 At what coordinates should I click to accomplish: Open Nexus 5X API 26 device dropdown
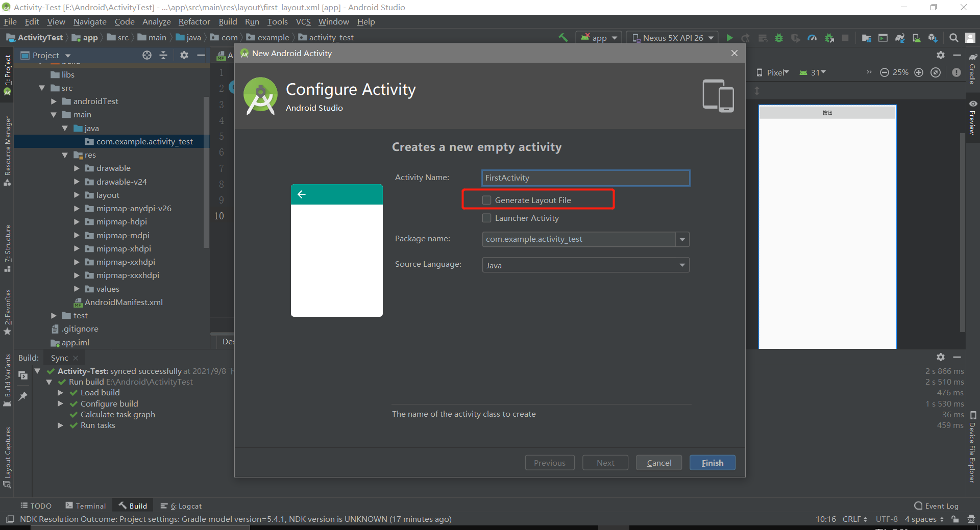pos(672,38)
